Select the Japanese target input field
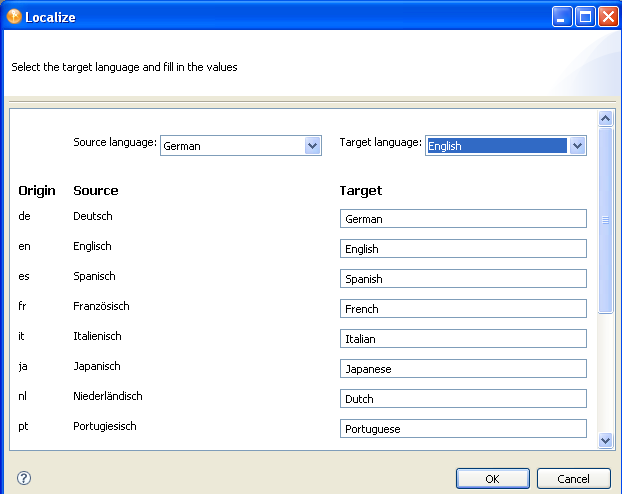This screenshot has height=494, width=622. coord(463,369)
